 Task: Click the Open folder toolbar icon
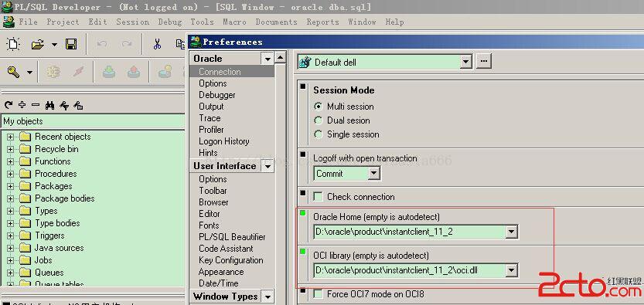tap(38, 44)
